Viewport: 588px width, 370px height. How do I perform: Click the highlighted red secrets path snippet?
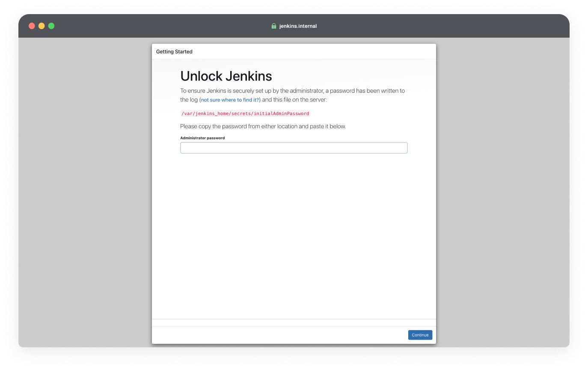click(x=245, y=113)
